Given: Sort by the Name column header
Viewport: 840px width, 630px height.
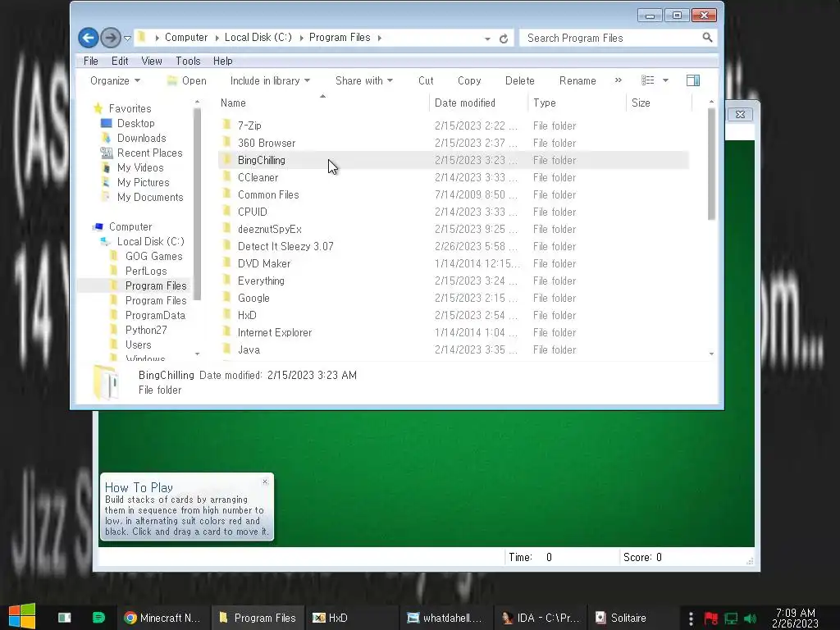Looking at the screenshot, I should [323, 103].
